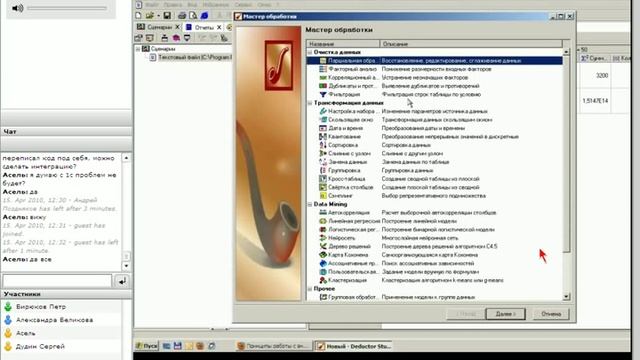Select the Дата и время handler
The width and height of the screenshot is (640, 360).
click(434, 128)
